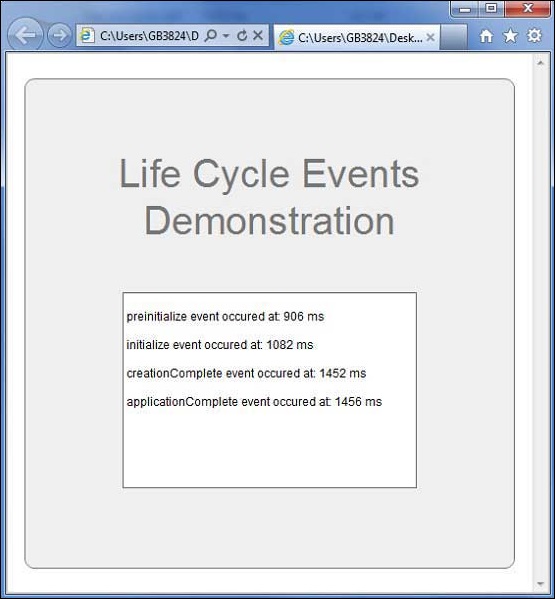
Task: Minimize the Internet Explorer window
Action: pos(465,8)
